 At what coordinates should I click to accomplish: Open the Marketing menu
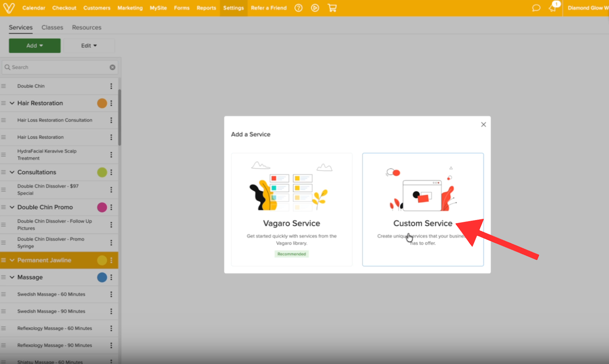click(130, 8)
